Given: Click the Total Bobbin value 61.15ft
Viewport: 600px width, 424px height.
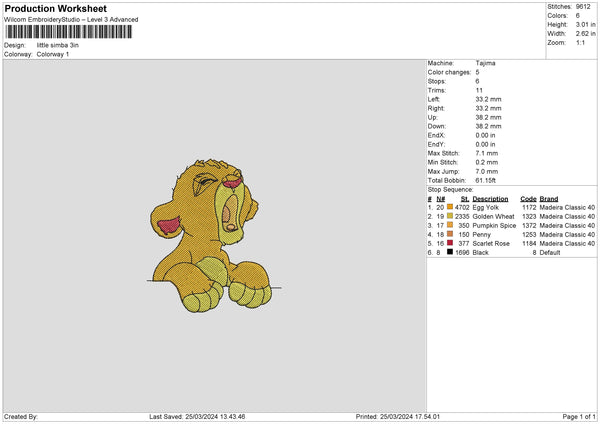Looking at the screenshot, I should point(486,180).
